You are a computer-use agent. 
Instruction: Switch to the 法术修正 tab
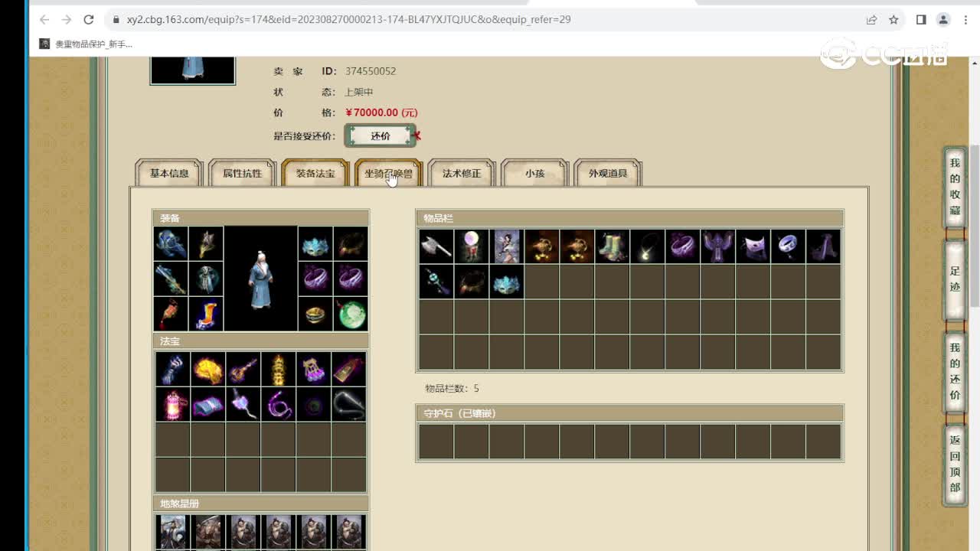point(462,174)
